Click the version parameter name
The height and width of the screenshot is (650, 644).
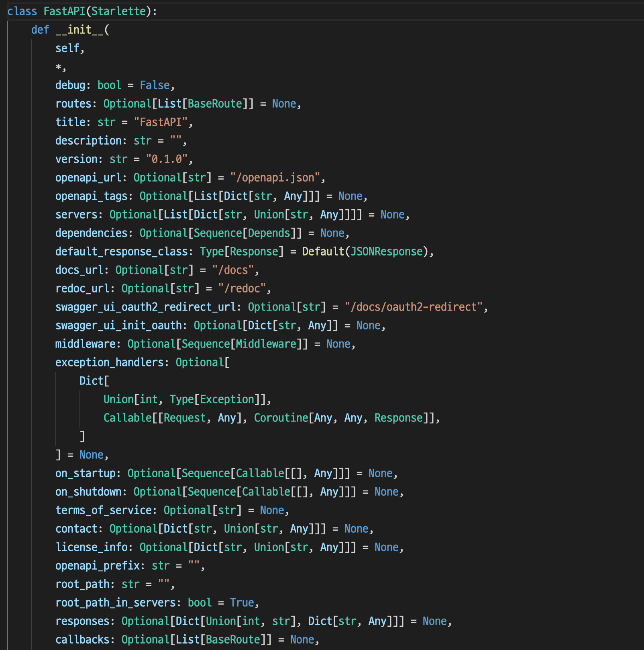pos(76,159)
